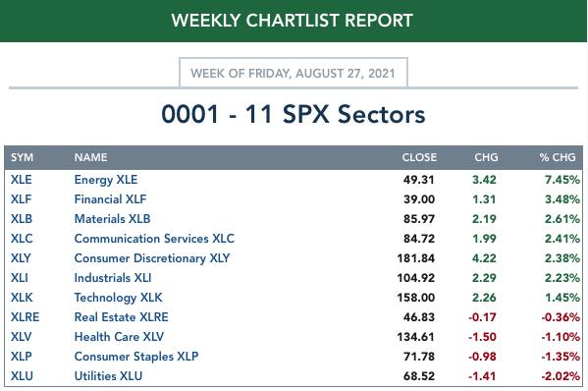
Task: Open Health Care XLV link
Action: [119, 337]
